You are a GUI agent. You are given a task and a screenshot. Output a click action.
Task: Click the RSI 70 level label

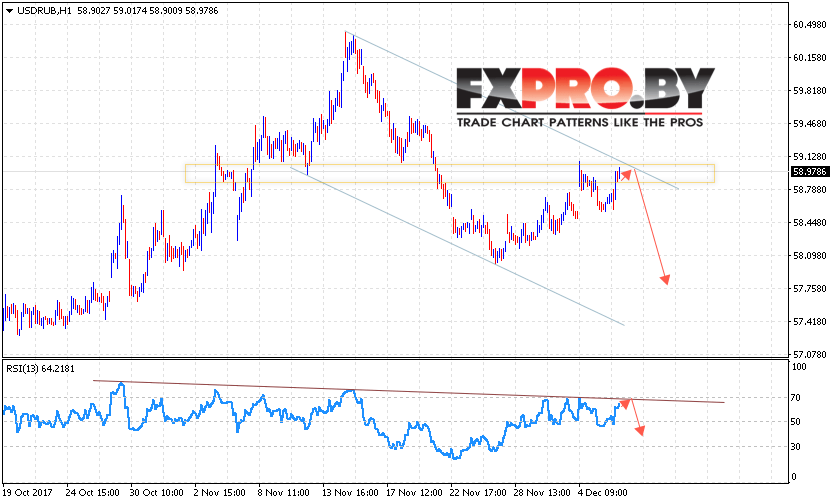click(x=796, y=397)
